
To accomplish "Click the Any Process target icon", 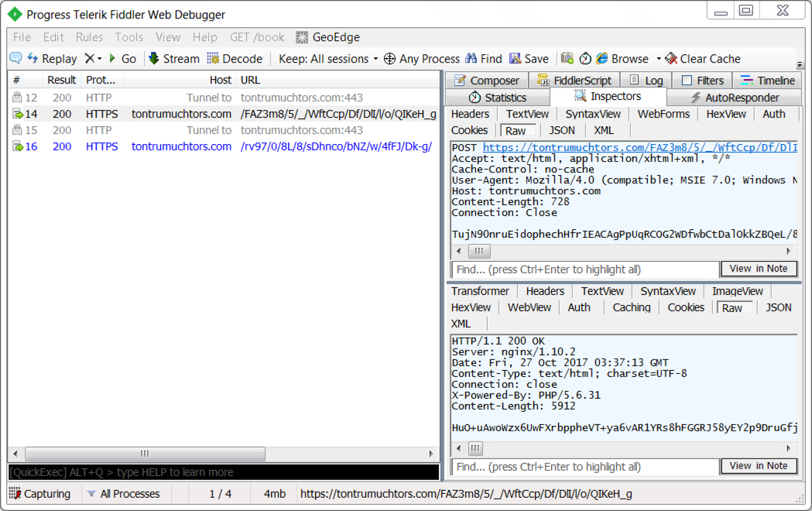I will [389, 59].
